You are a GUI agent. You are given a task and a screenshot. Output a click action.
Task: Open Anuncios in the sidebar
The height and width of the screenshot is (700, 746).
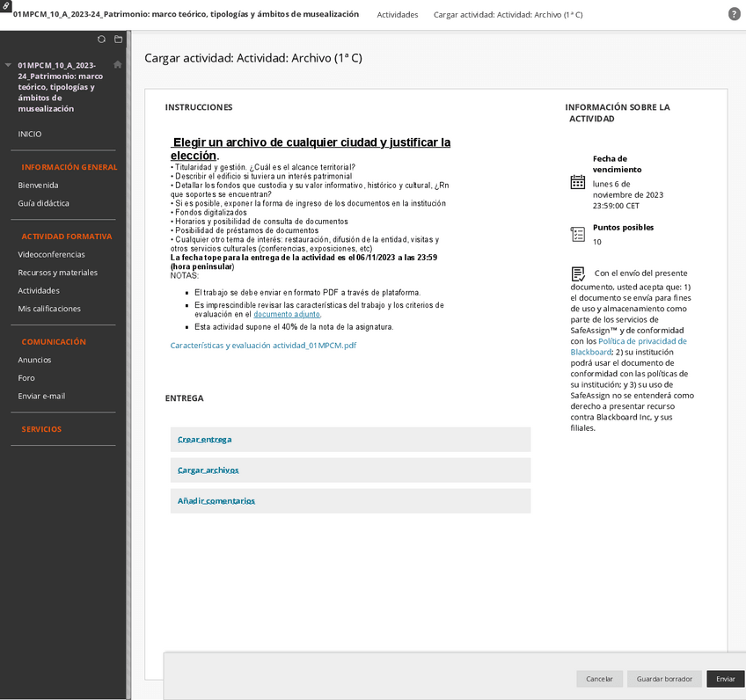(x=34, y=361)
